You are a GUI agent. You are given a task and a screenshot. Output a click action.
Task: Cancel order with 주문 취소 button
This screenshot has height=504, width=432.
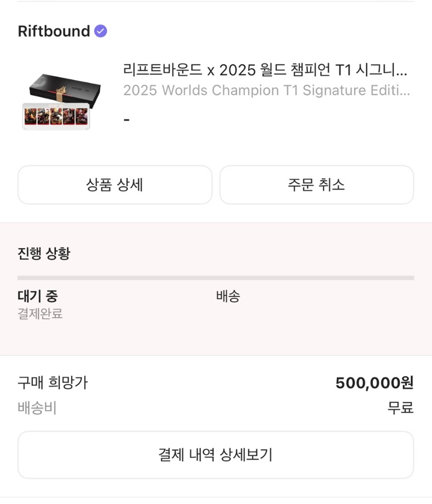317,185
